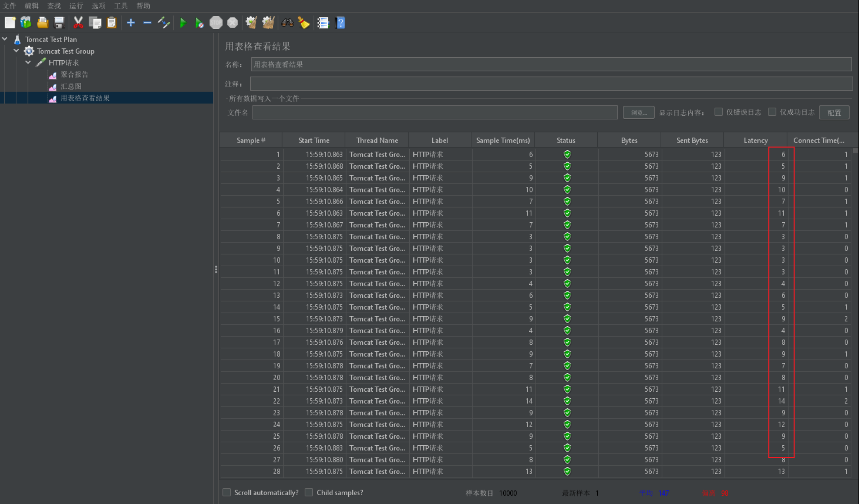This screenshot has height=504, width=859.
Task: Open the function helper list icon
Action: 323,23
